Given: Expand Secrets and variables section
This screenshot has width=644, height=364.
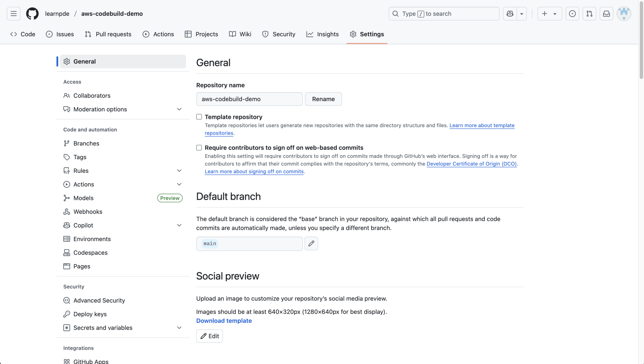Looking at the screenshot, I should (179, 328).
